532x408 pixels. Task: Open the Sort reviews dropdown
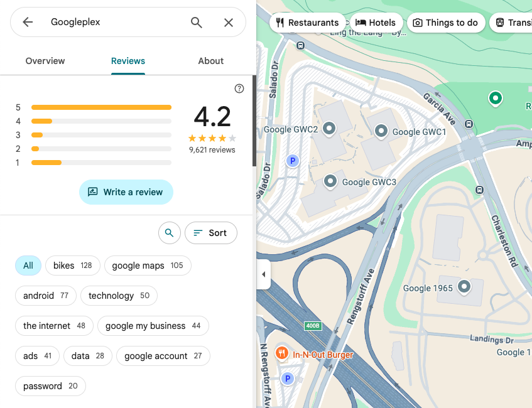pyautogui.click(x=210, y=233)
